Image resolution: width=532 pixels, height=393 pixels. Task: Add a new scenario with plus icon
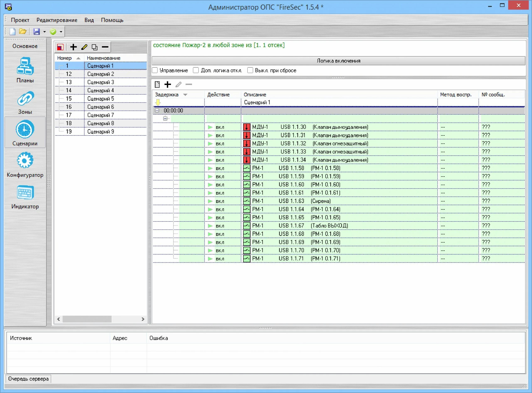[x=74, y=47]
